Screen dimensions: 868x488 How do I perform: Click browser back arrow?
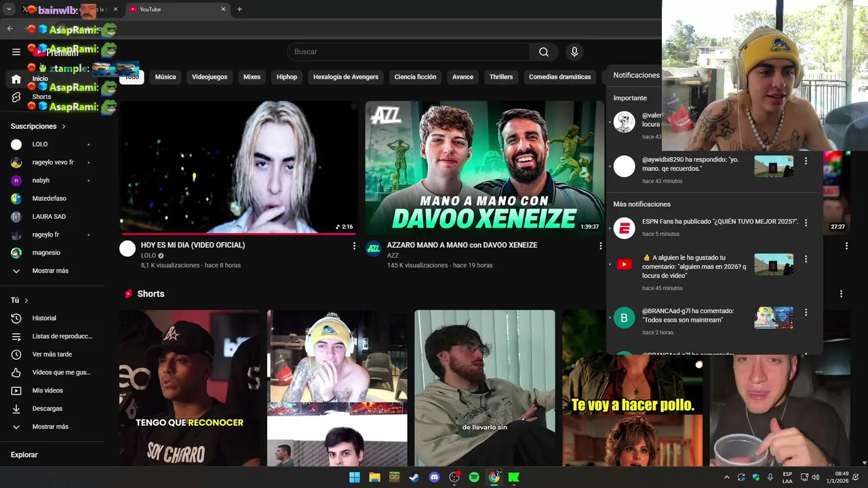[x=9, y=28]
